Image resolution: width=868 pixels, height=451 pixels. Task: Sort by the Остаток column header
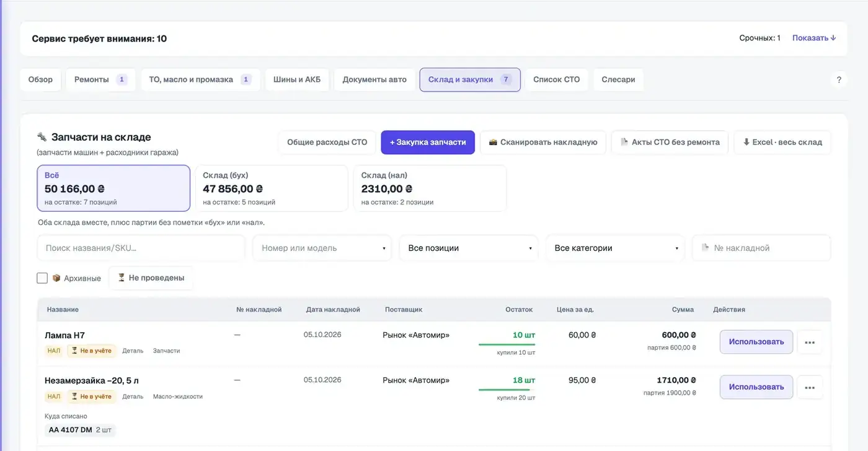click(519, 309)
